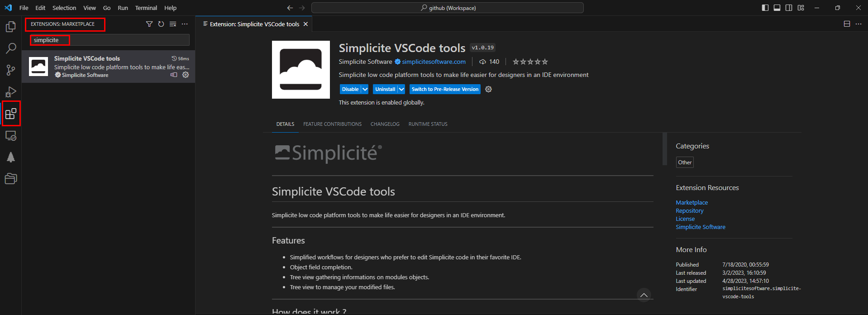Open the Edit menu
The width and height of the screenshot is (868, 315).
pos(40,8)
